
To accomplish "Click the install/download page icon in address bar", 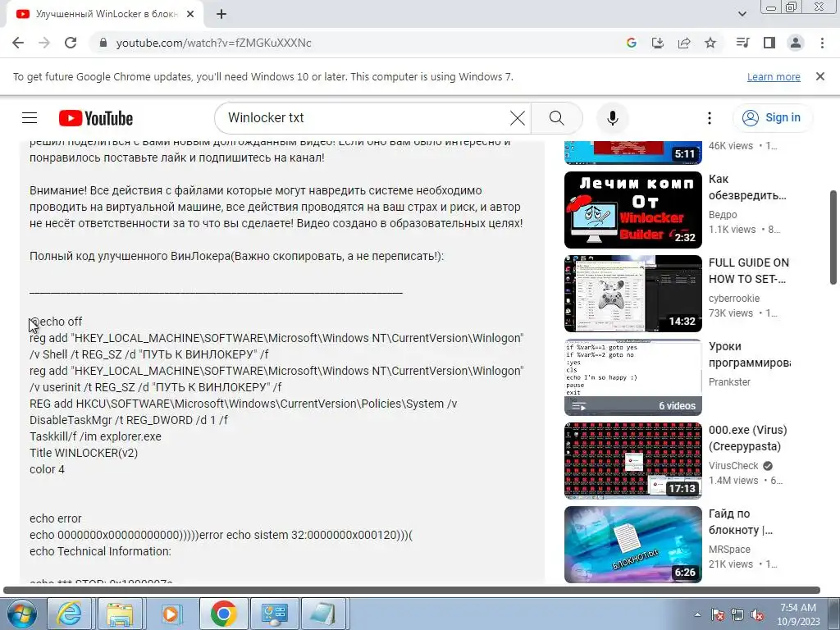I will tap(658, 43).
